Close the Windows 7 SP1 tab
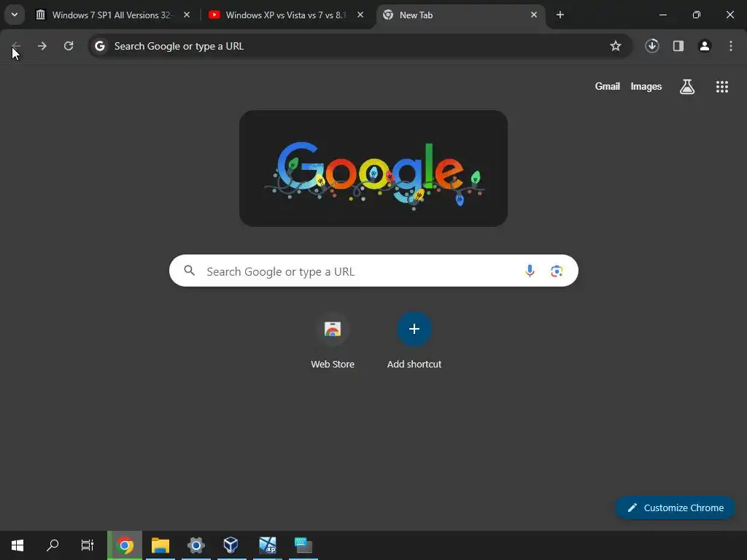Screen dimensions: 747x560 (x=187, y=15)
